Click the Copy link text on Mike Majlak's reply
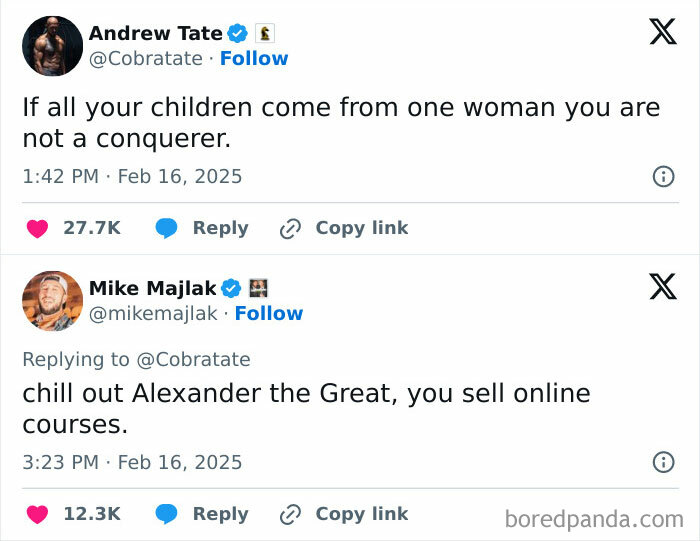Viewport: 700px width, 541px height. point(362,514)
